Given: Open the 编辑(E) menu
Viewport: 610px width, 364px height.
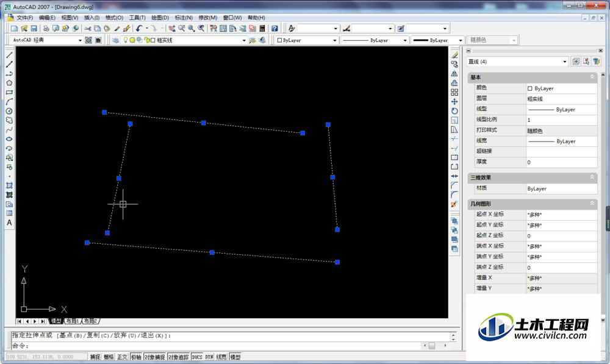Looking at the screenshot, I should click(47, 18).
